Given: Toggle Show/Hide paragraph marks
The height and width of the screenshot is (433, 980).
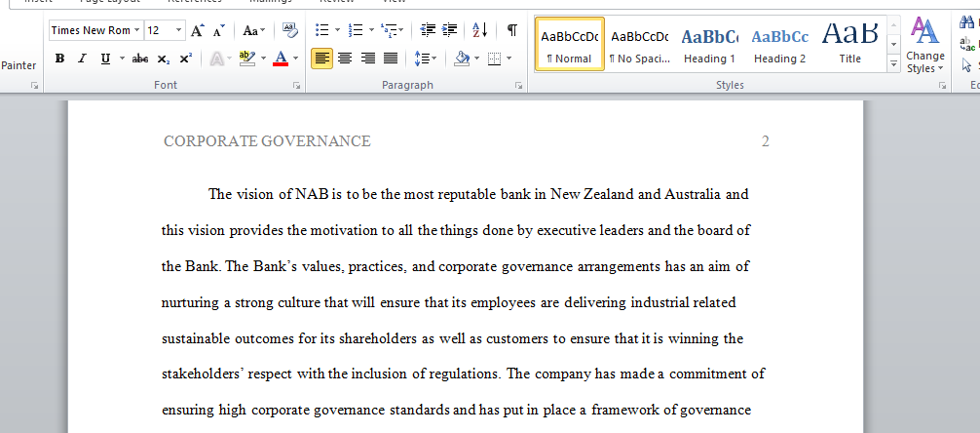Looking at the screenshot, I should coord(511,30).
